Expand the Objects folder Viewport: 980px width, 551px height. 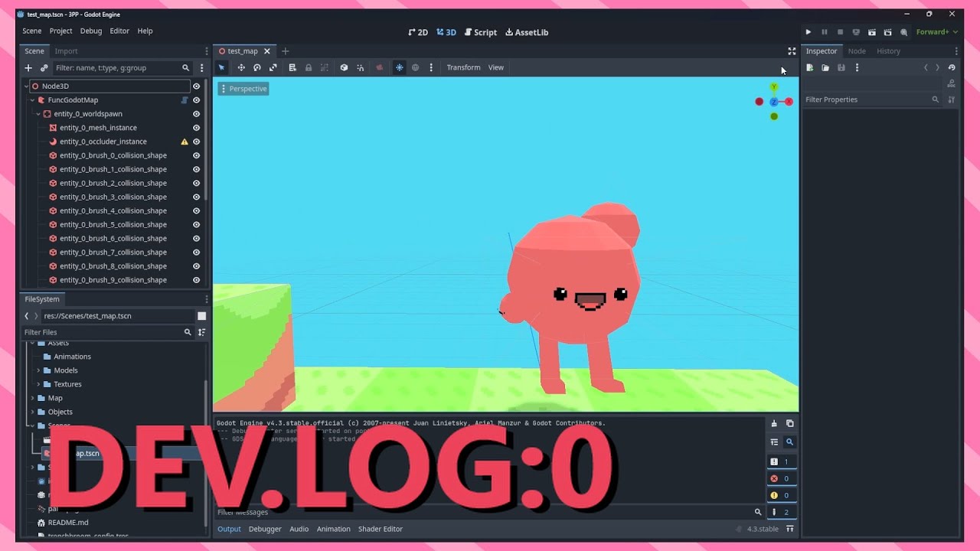click(32, 412)
